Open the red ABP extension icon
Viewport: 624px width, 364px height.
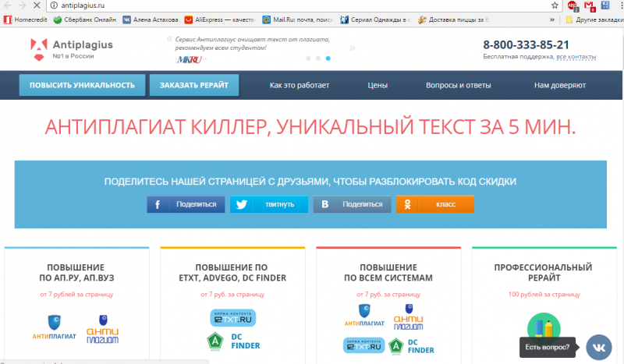pyautogui.click(x=573, y=5)
